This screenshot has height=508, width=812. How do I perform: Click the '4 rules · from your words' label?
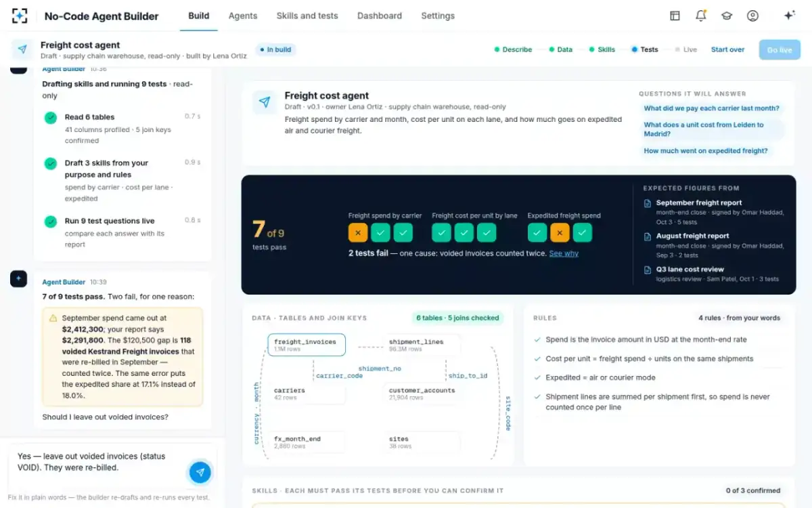pos(739,318)
